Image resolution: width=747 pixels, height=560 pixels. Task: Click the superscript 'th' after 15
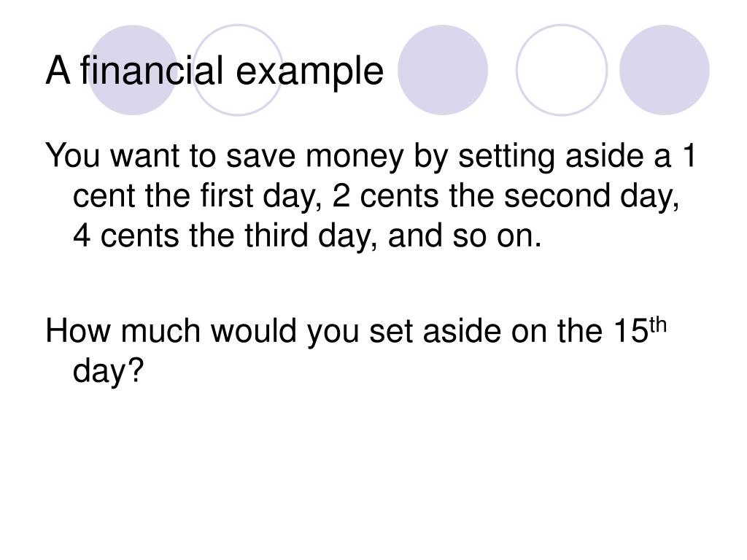coord(658,326)
